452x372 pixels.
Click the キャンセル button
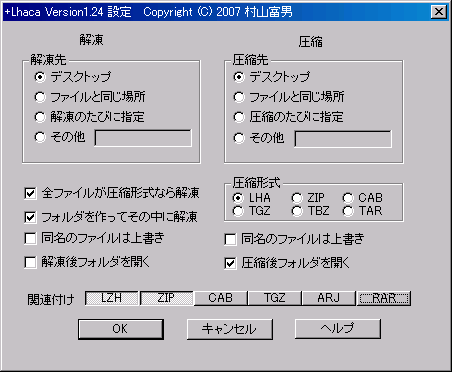click(x=230, y=329)
